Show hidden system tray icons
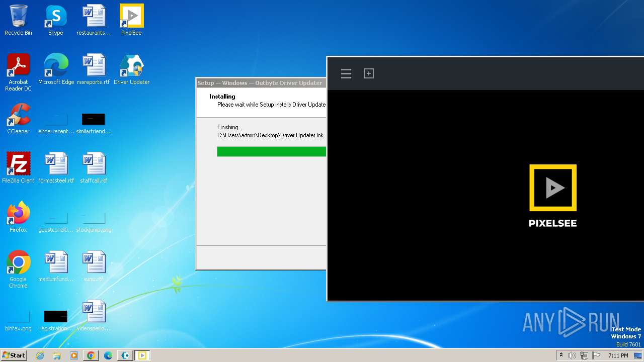The width and height of the screenshot is (644, 362). click(x=561, y=355)
